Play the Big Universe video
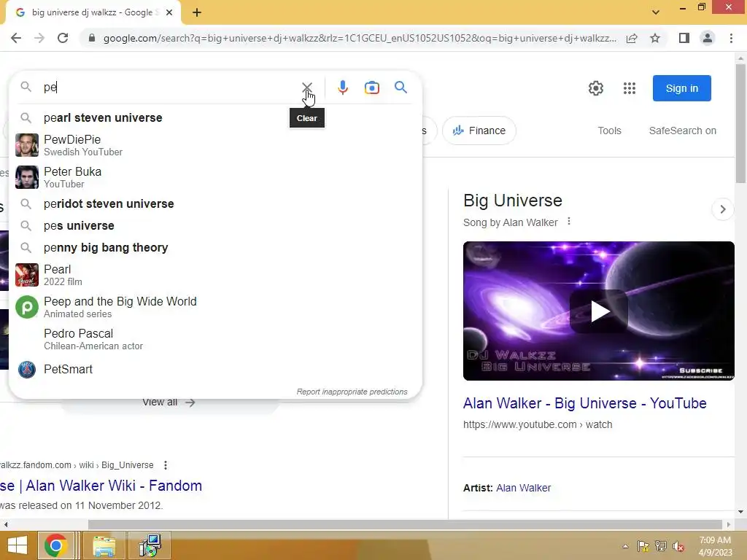The image size is (747, 560). point(599,311)
